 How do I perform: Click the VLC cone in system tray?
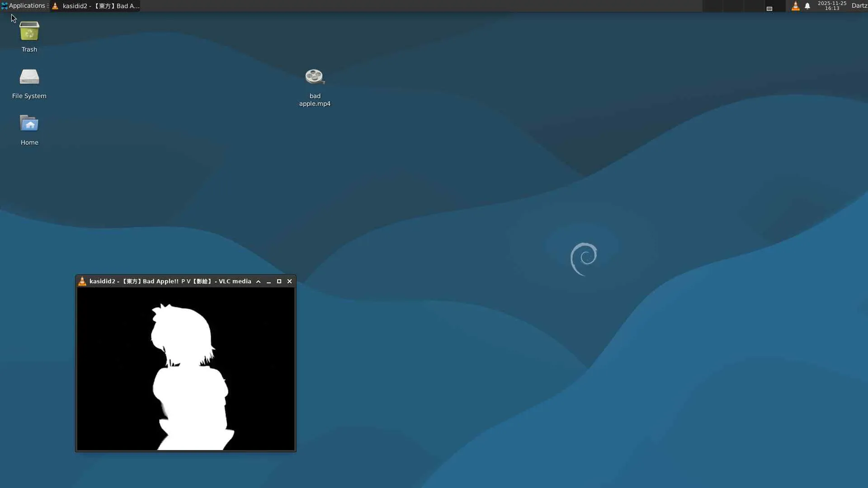point(795,6)
